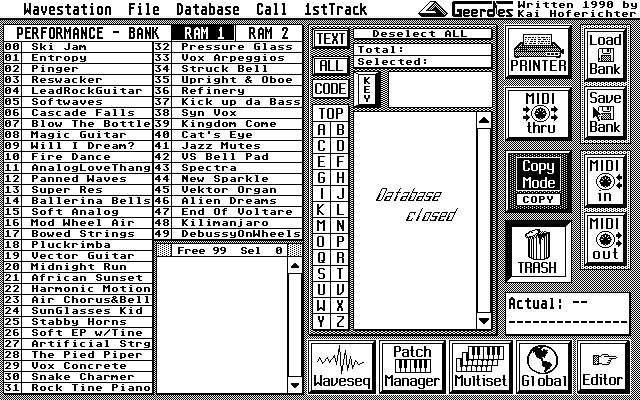This screenshot has height=400, width=640.
Task: Select performance 37 Kick up da Bass
Action: pyautogui.click(x=228, y=102)
